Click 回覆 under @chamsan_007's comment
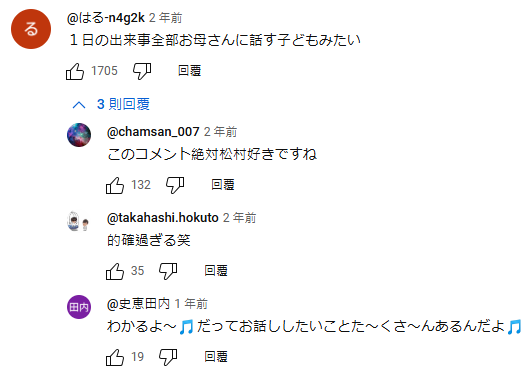 [223, 185]
